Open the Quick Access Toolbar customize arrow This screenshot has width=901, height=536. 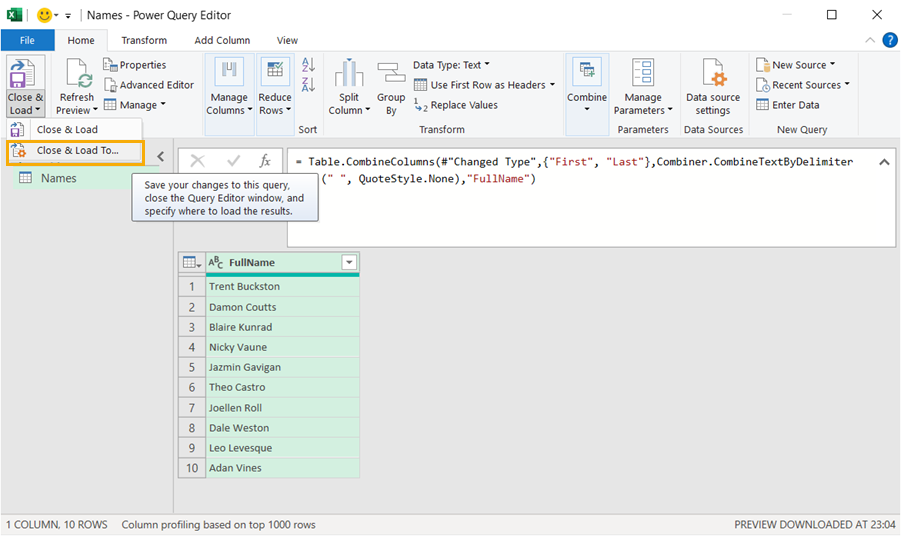coord(68,16)
